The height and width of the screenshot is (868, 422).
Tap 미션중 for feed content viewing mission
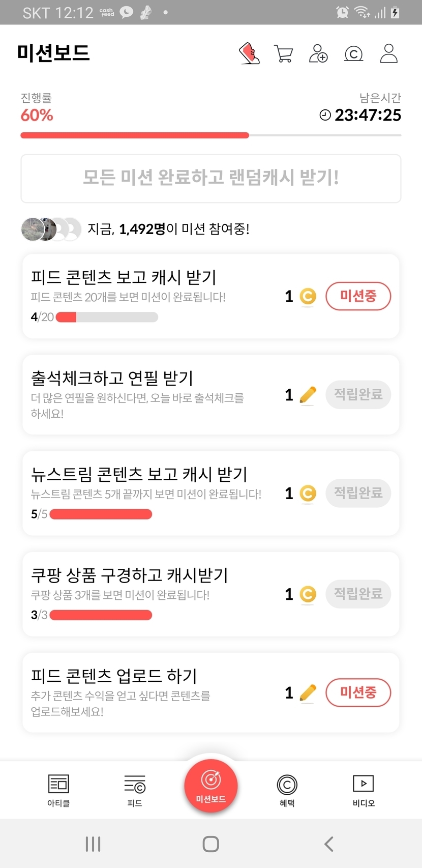click(358, 296)
